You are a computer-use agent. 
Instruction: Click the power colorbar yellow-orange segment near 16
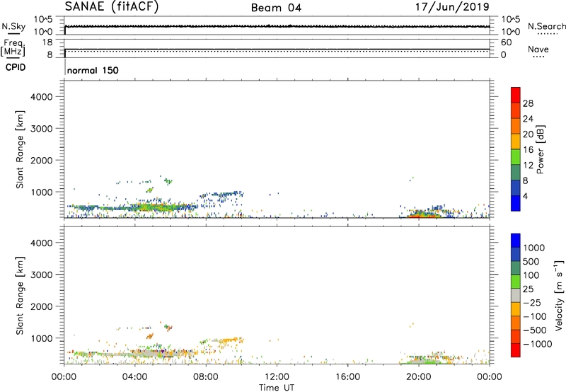516,142
